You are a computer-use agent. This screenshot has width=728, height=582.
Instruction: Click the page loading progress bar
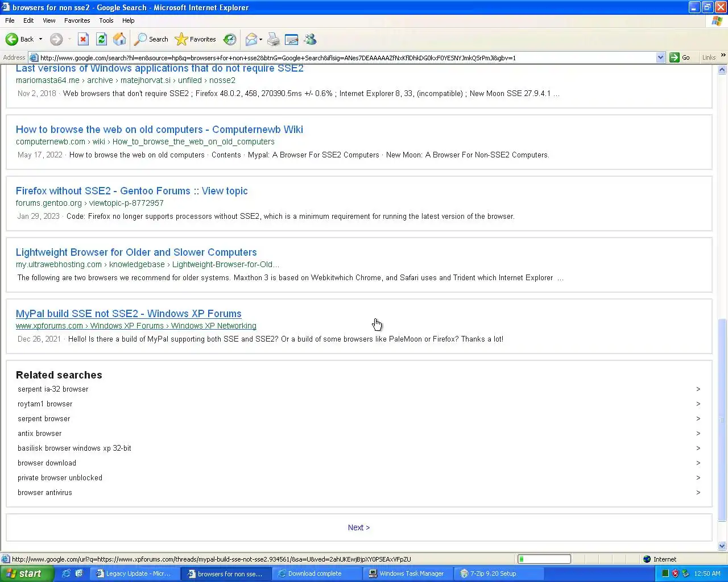click(544, 559)
